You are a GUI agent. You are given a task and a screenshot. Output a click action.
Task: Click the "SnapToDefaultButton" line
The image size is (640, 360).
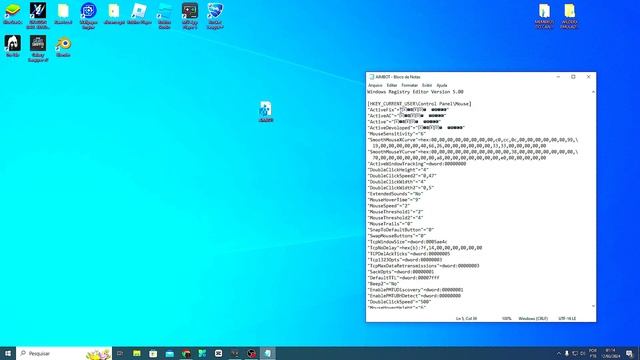[401, 230]
